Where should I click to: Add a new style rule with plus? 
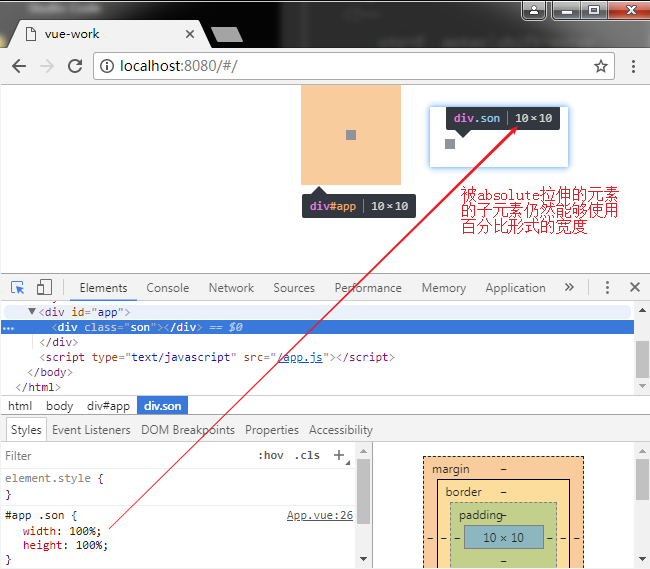point(339,455)
